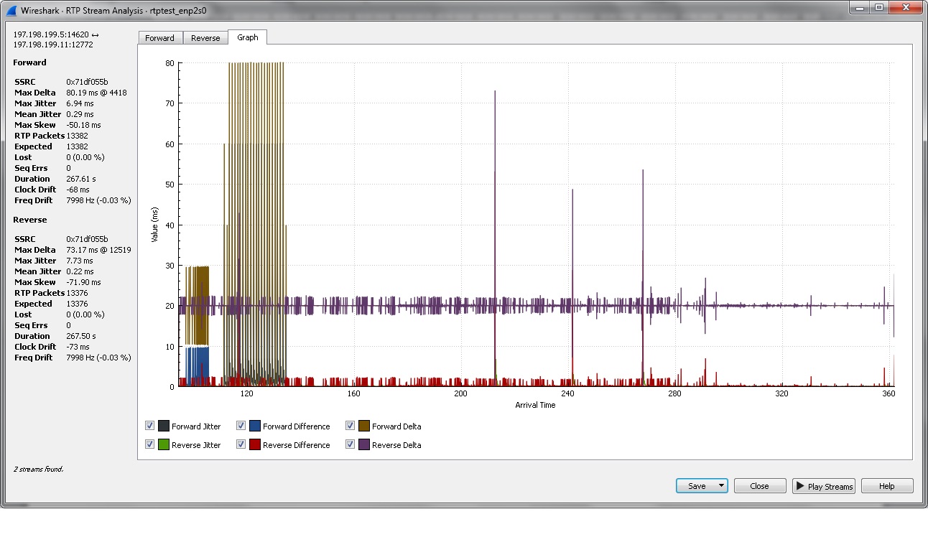
Task: Disable the Reverse Jitter graph checkbox
Action: click(150, 444)
